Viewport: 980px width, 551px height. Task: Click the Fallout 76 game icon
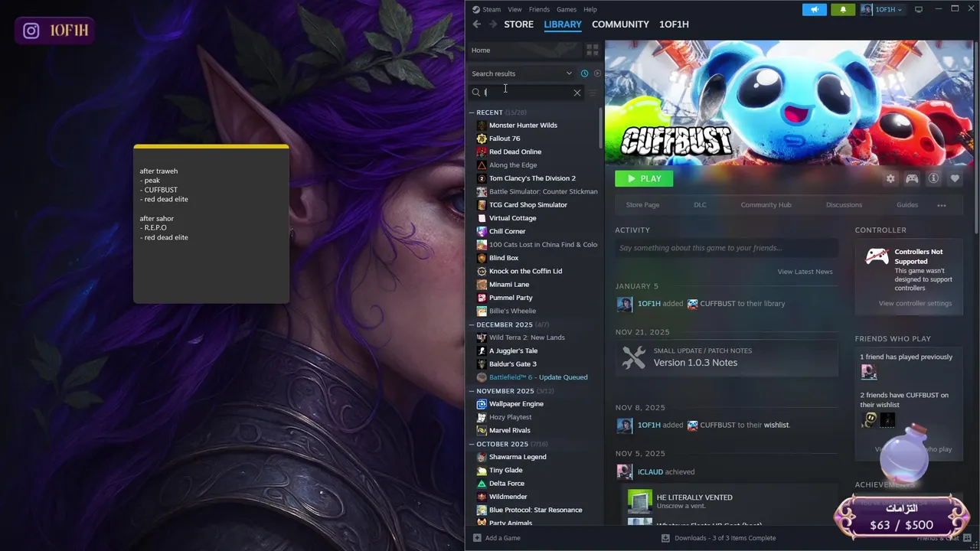[x=482, y=139]
